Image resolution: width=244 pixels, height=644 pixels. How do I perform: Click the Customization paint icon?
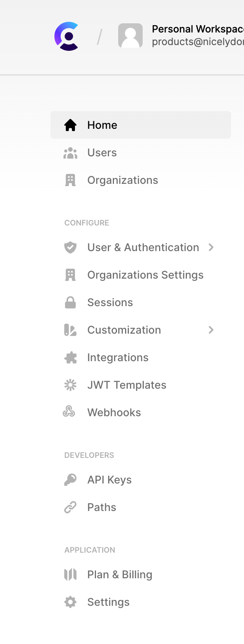pos(70,329)
